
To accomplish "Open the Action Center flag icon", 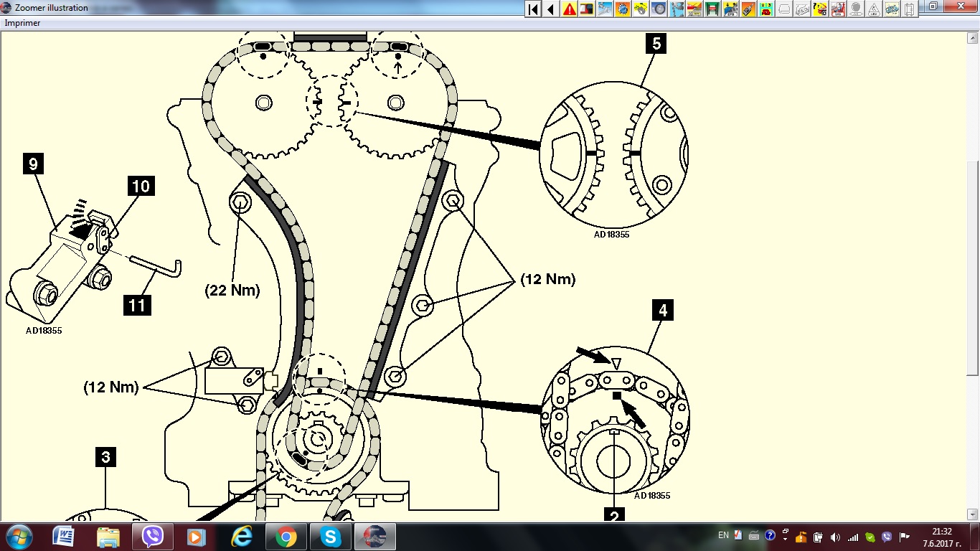I will tap(905, 537).
